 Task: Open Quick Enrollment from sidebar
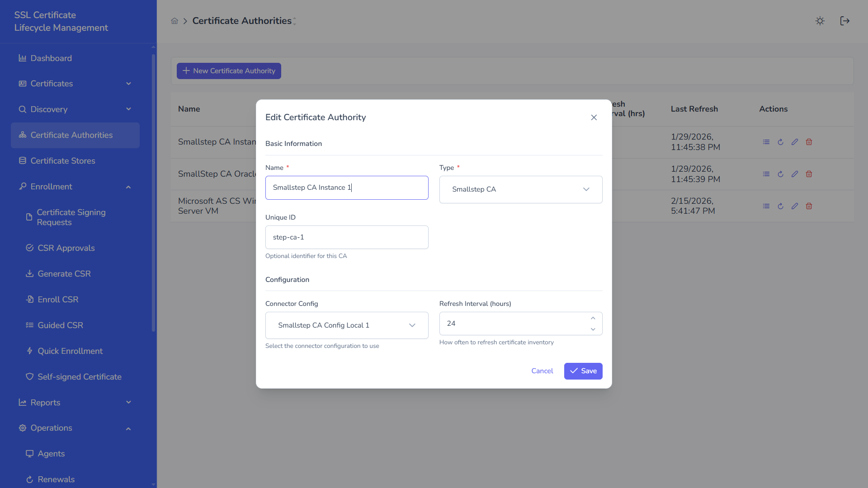(x=70, y=351)
